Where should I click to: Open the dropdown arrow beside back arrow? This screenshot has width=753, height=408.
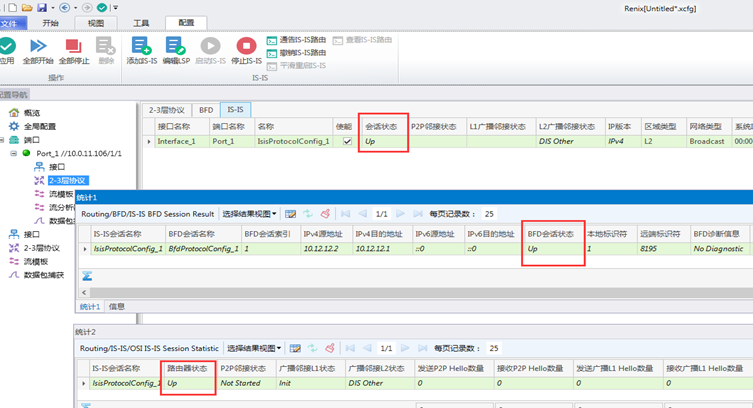tap(75, 8)
